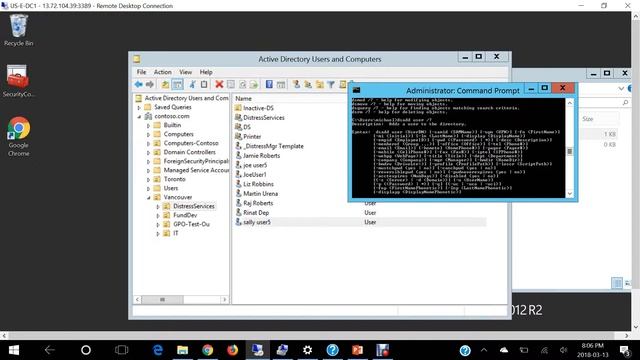Expand the FundDev OU arrow
Image resolution: width=640 pixels, height=360 pixels.
click(158, 215)
